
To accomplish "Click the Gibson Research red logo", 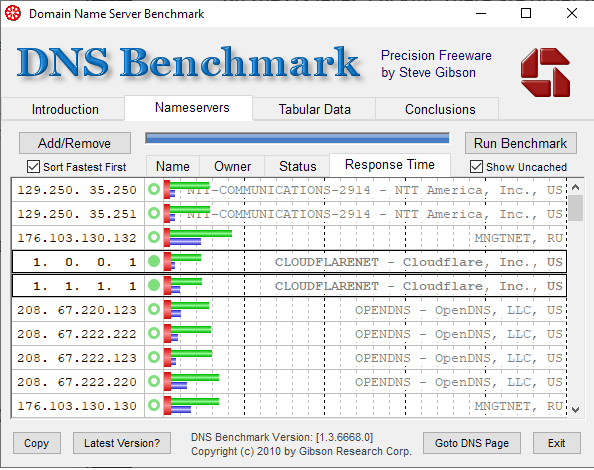I will coord(545,72).
